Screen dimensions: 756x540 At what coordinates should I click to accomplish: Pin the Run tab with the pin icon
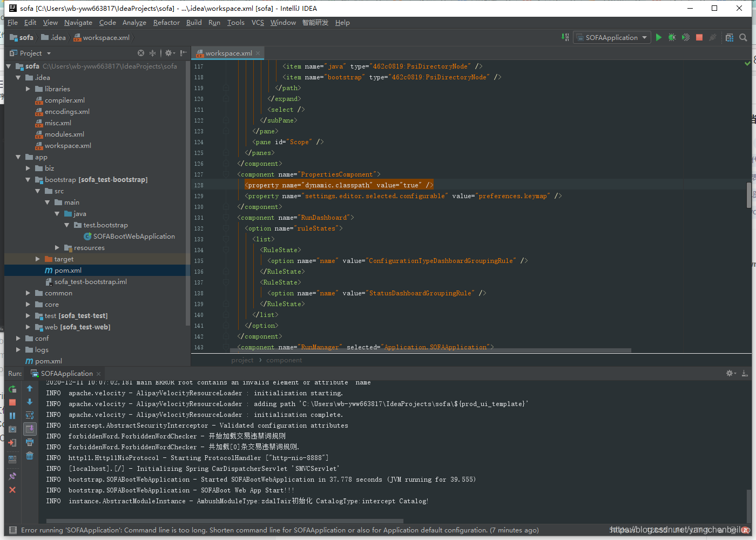[12, 476]
